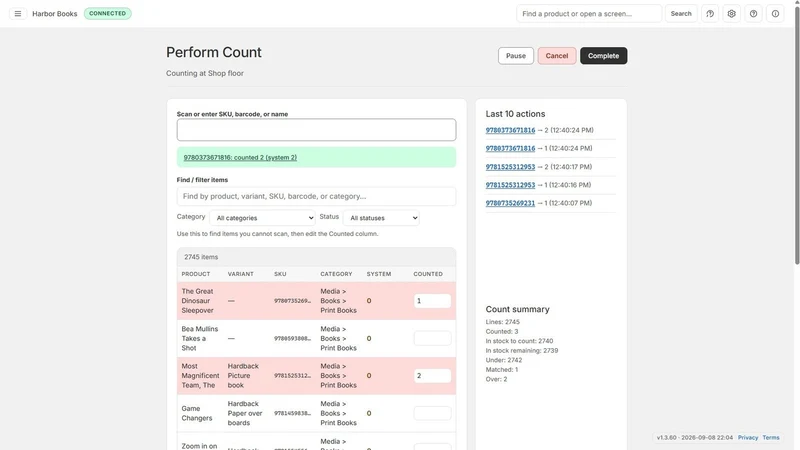
Task: Focus the Find / filter items field
Action: [x=316, y=196]
